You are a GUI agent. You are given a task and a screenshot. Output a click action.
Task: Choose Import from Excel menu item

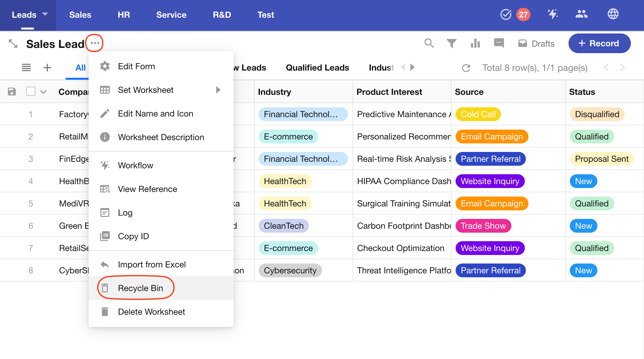pyautogui.click(x=152, y=264)
